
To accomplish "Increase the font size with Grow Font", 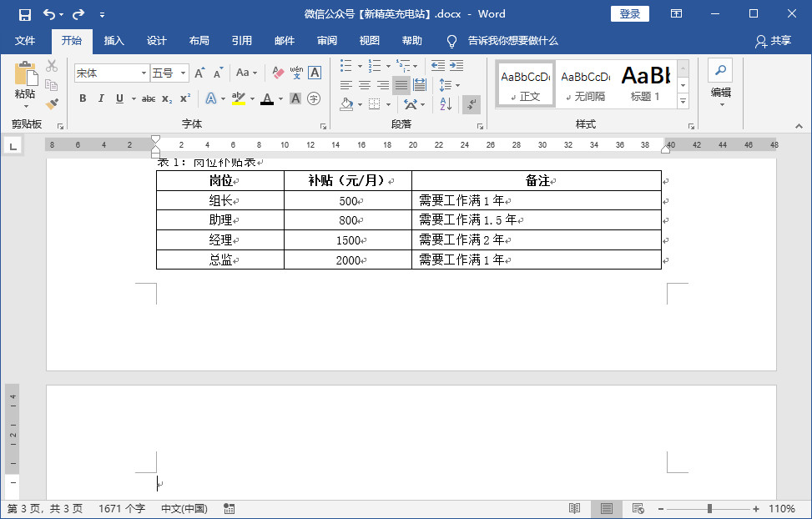I will click(199, 73).
